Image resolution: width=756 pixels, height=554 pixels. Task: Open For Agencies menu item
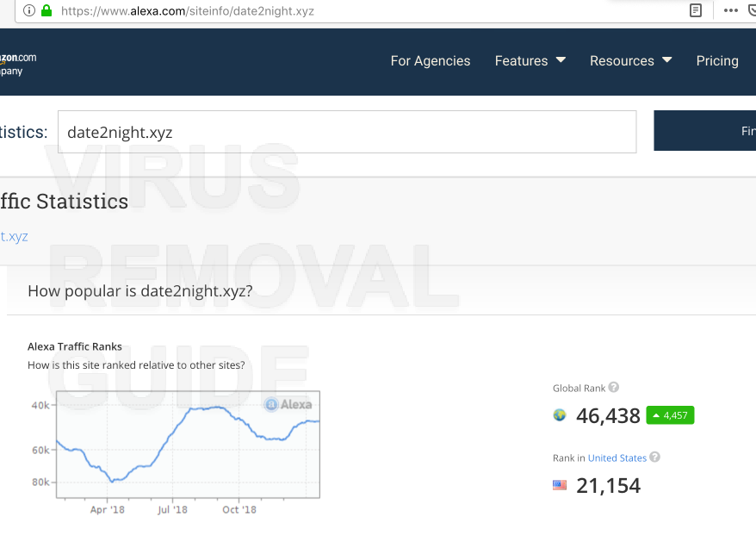430,61
